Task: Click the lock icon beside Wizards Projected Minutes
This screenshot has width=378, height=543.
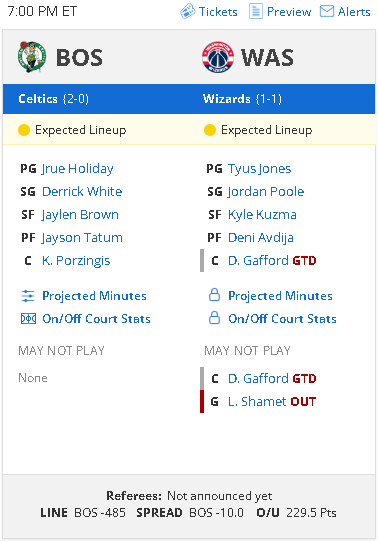Action: point(214,295)
